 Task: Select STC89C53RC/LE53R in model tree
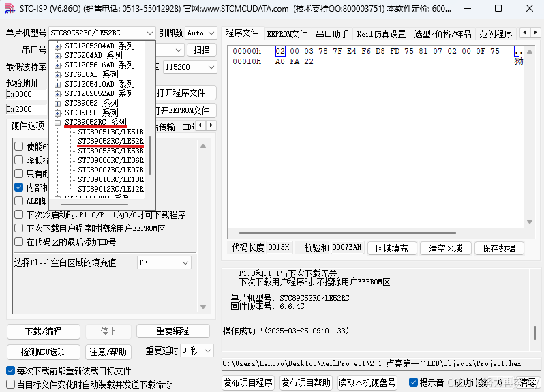[x=110, y=151]
